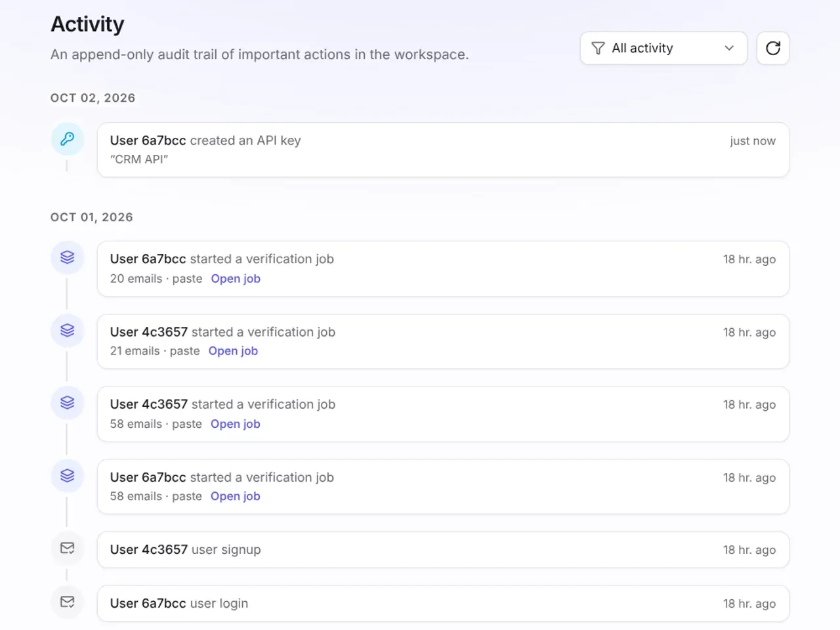840x630 pixels.
Task: Click layers icon for User 4c3657's 58 emails job
Action: (x=68, y=402)
